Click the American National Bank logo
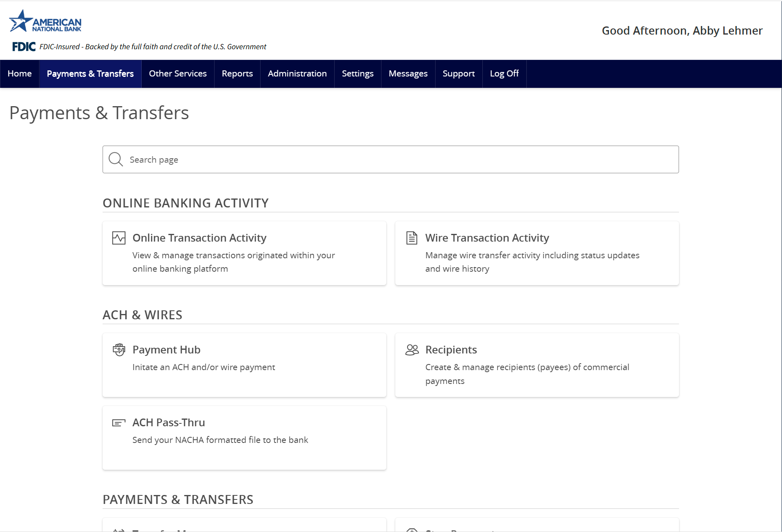This screenshot has width=782, height=532. click(x=45, y=22)
